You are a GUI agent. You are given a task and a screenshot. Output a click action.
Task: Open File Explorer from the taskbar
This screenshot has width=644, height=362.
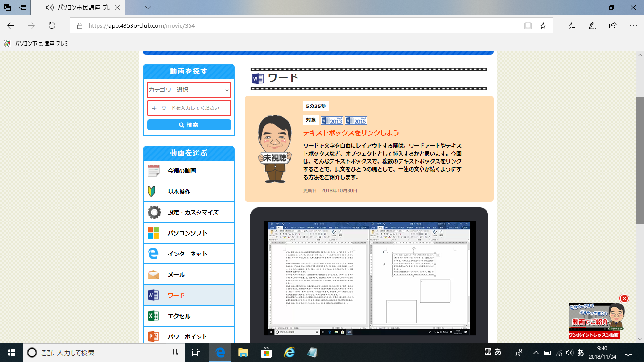[x=243, y=353]
